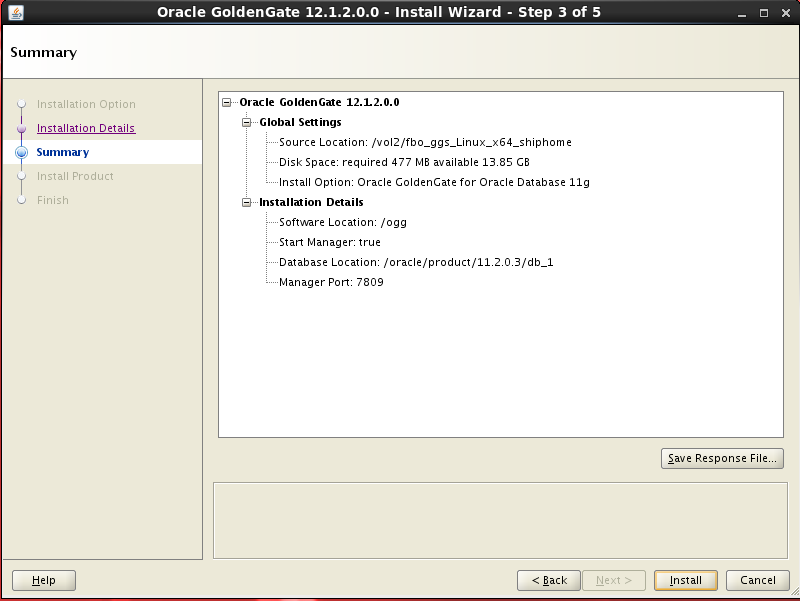Select the Disk Space required 477 MB row
The width and height of the screenshot is (800, 601).
(404, 162)
